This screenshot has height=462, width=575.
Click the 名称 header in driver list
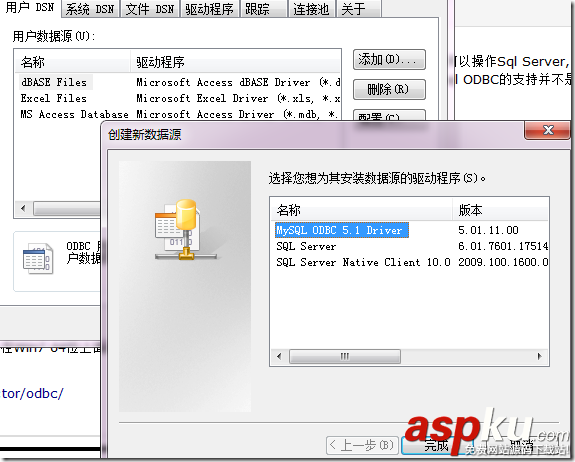pyautogui.click(x=361, y=210)
